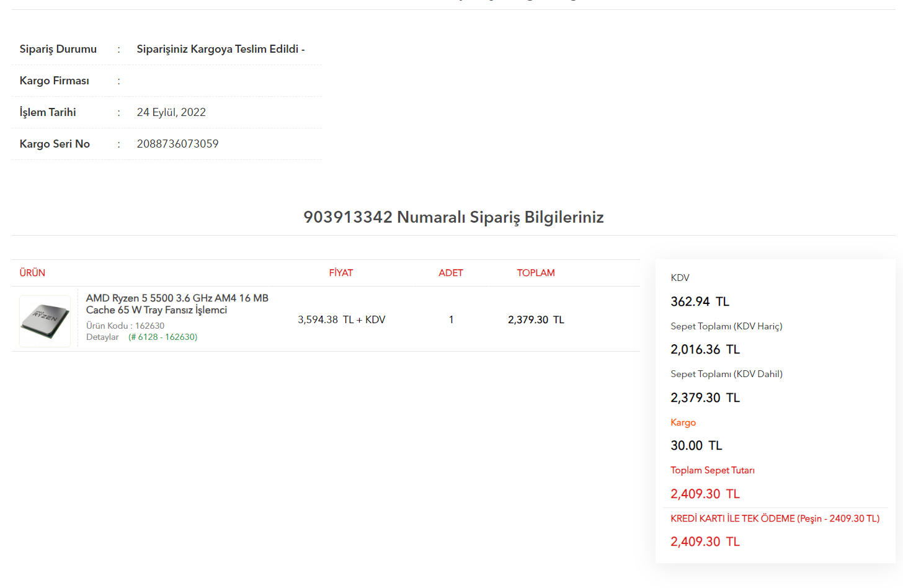Click the Kargo Firması label
Screen dimensions: 903x588
pos(55,81)
